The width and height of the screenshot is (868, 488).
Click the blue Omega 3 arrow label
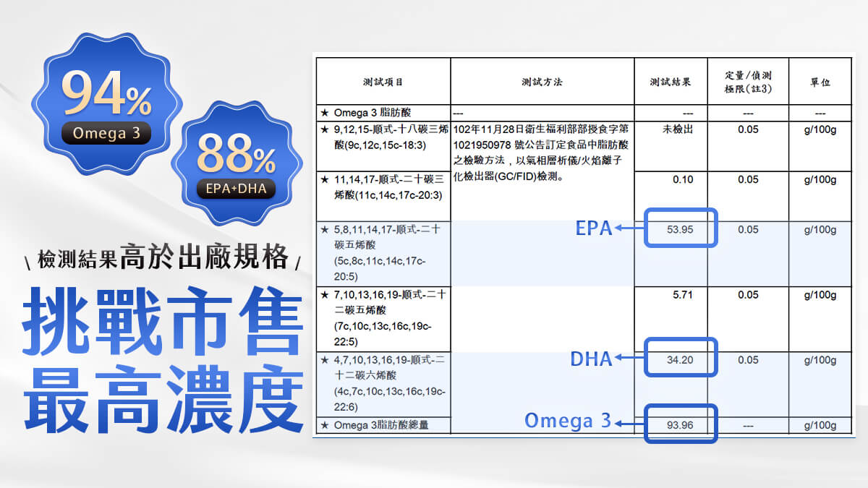(568, 421)
